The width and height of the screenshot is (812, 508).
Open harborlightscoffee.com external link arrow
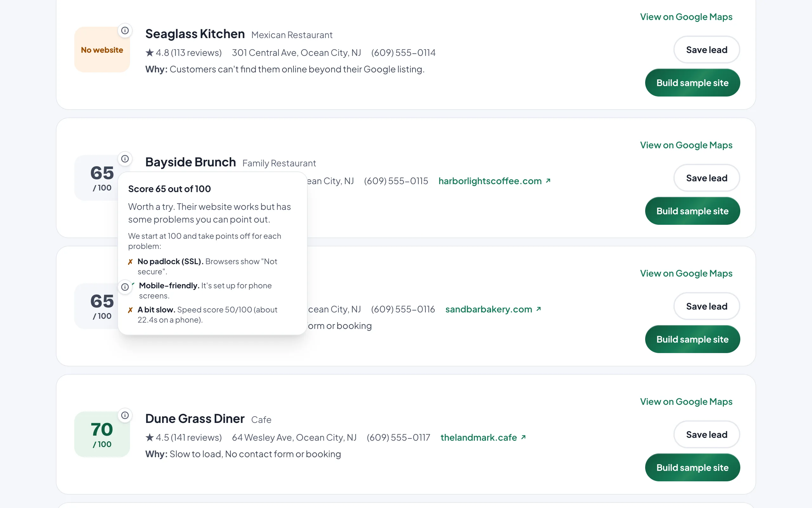pos(548,181)
